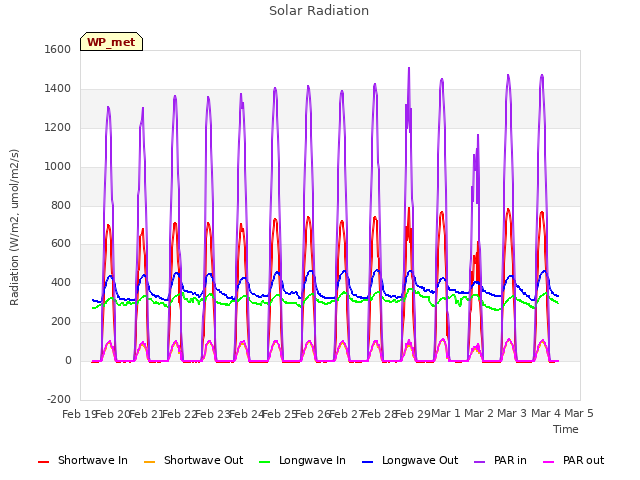Click the Radiation y-axis title

14,227
